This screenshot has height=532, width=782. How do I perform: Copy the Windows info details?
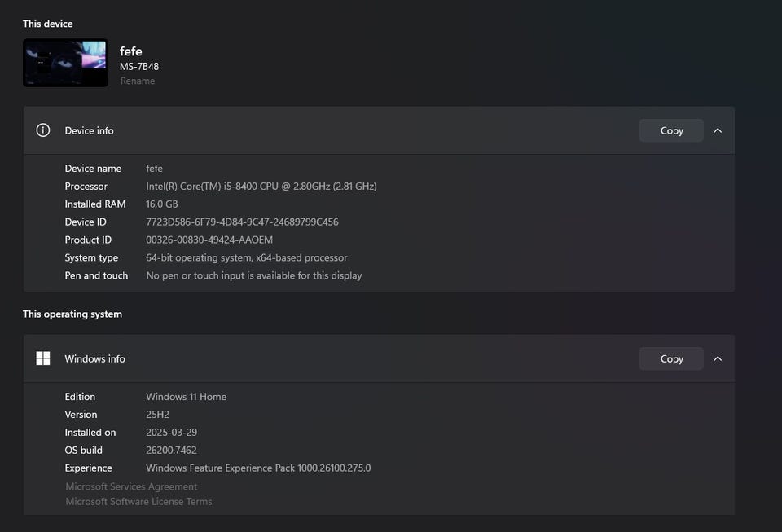(x=671, y=358)
